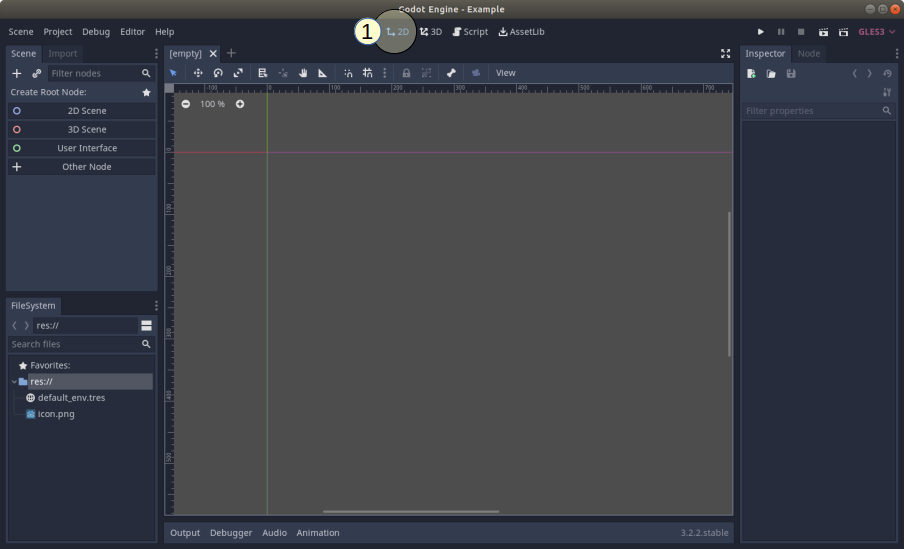Switch to the Import dock tab
Viewport: 910px width, 549px height.
coord(63,53)
